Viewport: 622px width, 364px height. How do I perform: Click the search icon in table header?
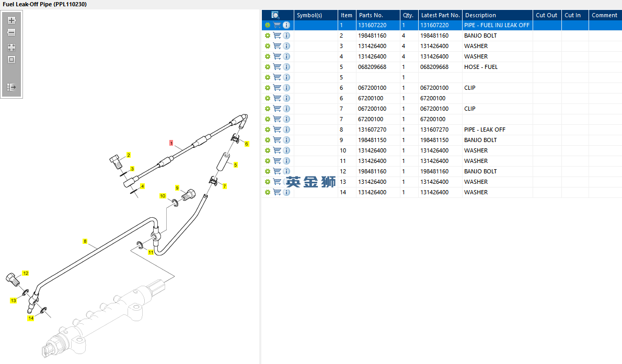pos(275,15)
